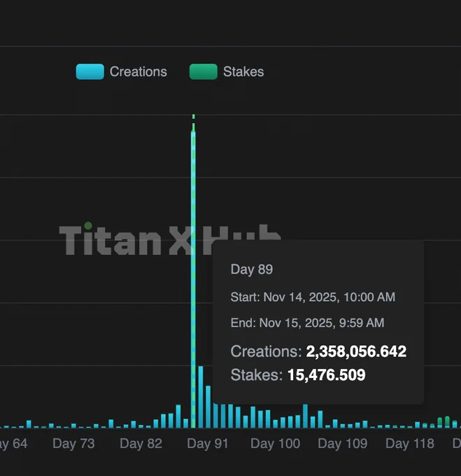Click Stakes value 15,476.509
The height and width of the screenshot is (476, 461).
(327, 375)
